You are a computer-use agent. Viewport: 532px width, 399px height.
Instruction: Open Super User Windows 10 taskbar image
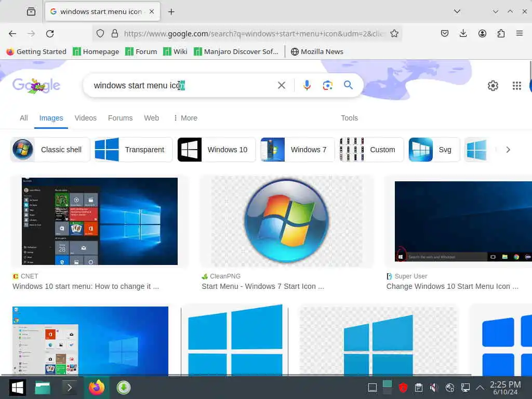pos(463,221)
